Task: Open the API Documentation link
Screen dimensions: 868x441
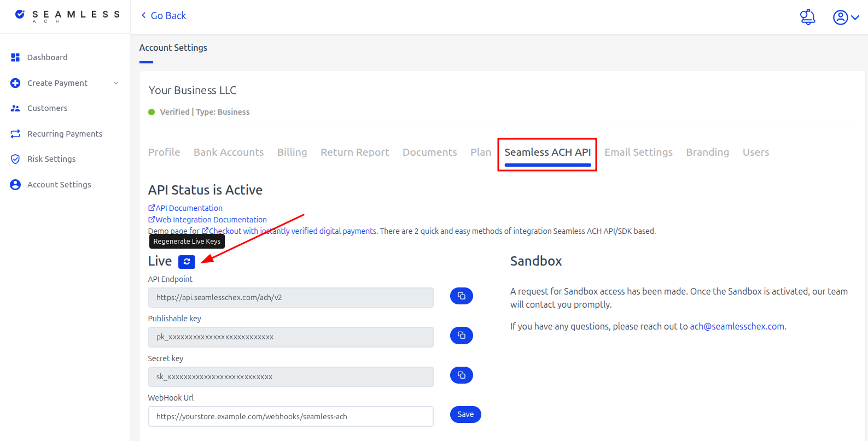Action: pos(185,208)
